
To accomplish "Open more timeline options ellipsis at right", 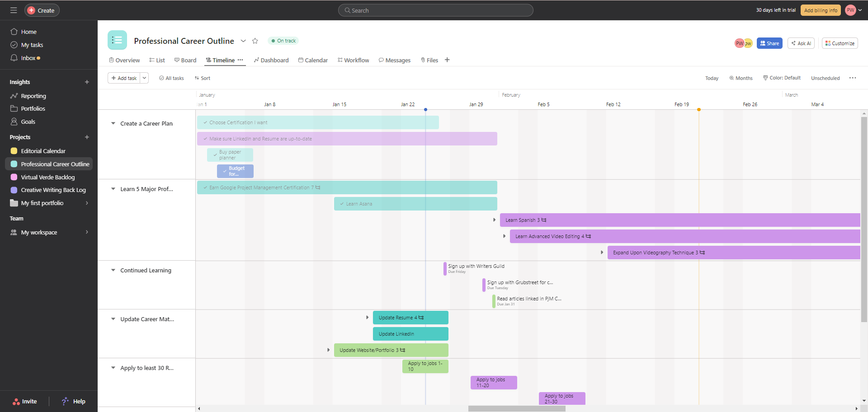I will (853, 78).
